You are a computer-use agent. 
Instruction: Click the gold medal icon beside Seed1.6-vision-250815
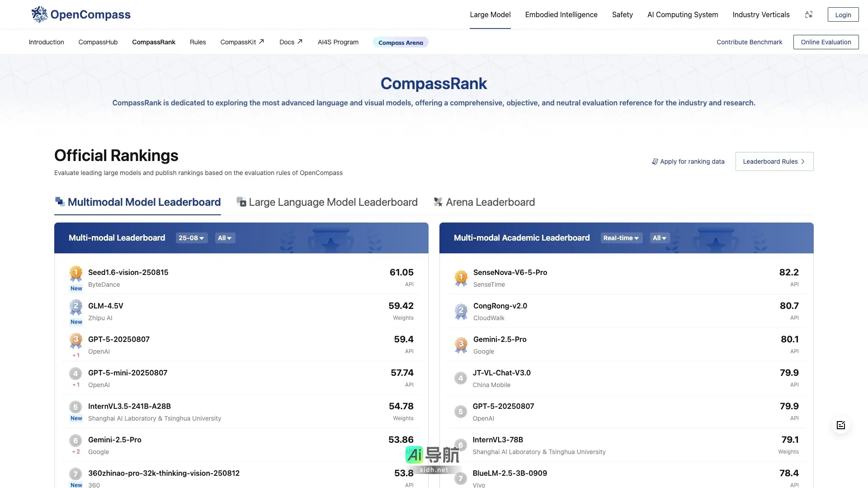coord(75,274)
